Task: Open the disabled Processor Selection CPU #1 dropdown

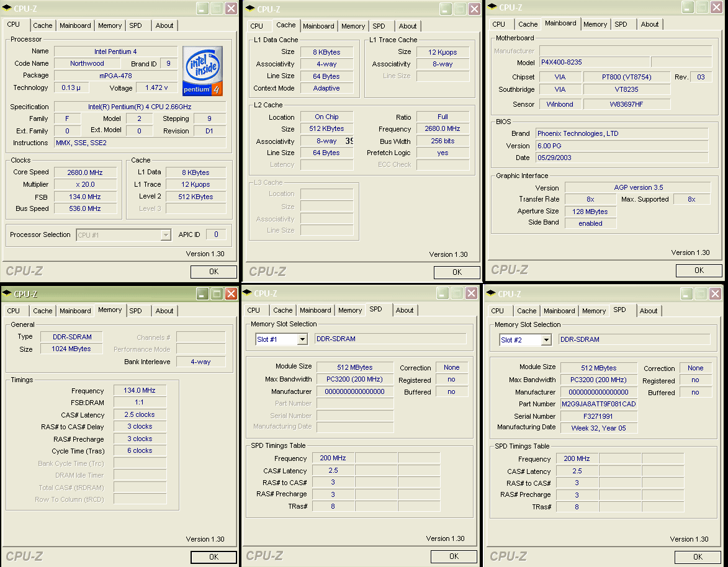Action: tap(166, 235)
